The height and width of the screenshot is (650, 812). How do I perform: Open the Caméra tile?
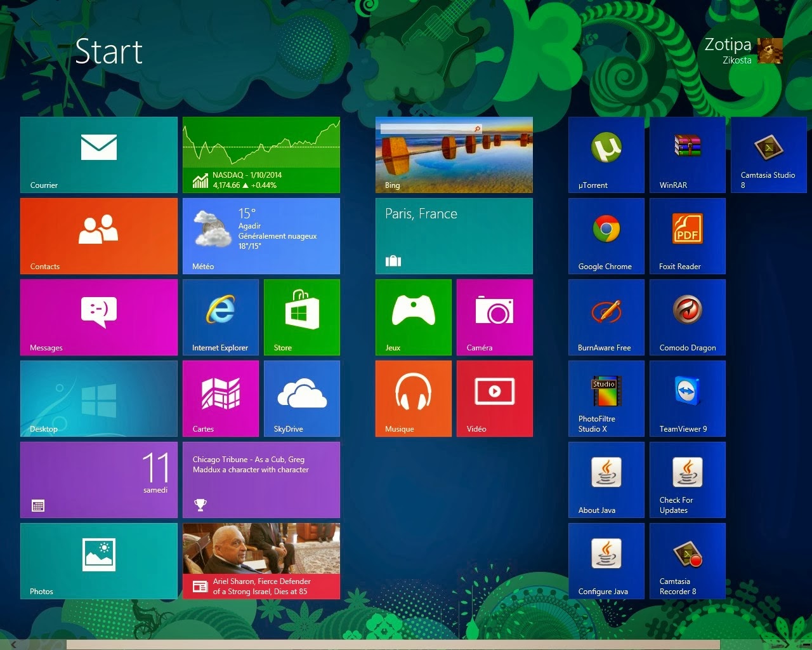click(x=495, y=317)
